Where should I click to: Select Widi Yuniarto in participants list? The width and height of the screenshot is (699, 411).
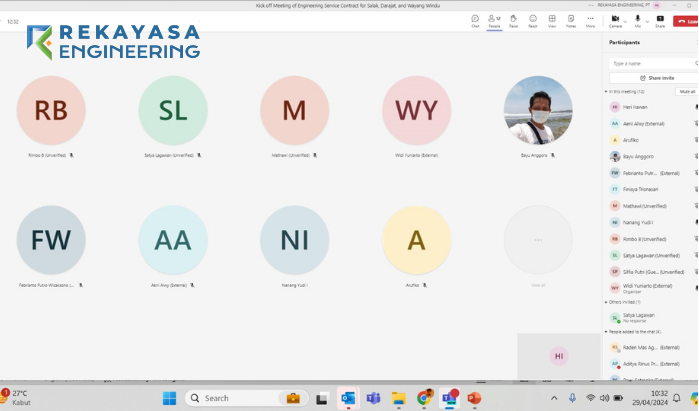(645, 287)
